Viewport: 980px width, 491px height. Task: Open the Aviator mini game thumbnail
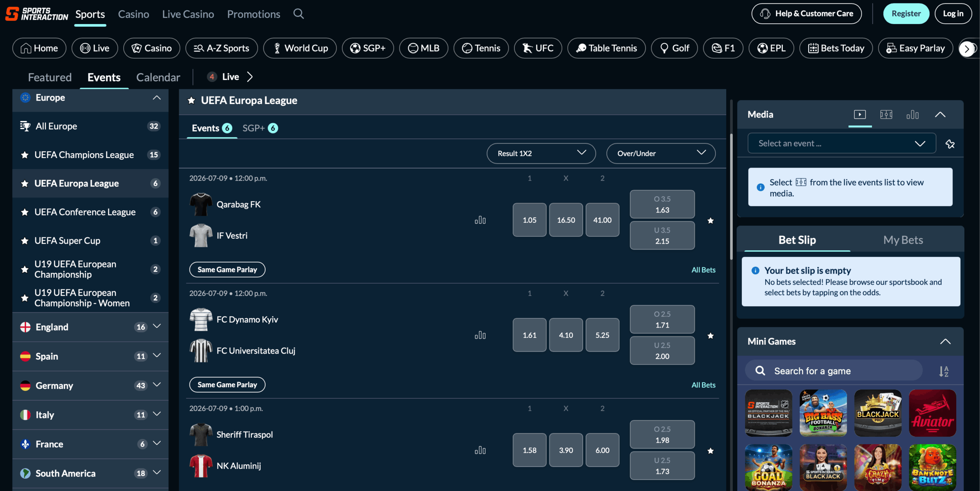click(x=933, y=413)
